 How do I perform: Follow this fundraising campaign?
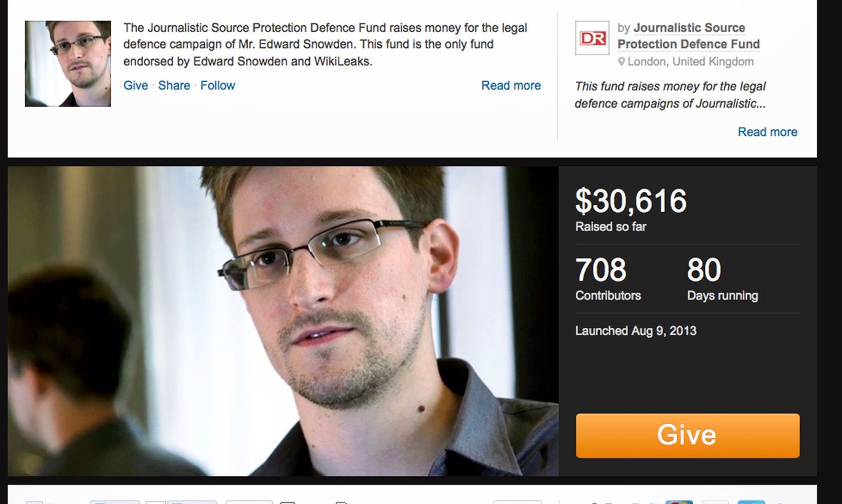(218, 85)
